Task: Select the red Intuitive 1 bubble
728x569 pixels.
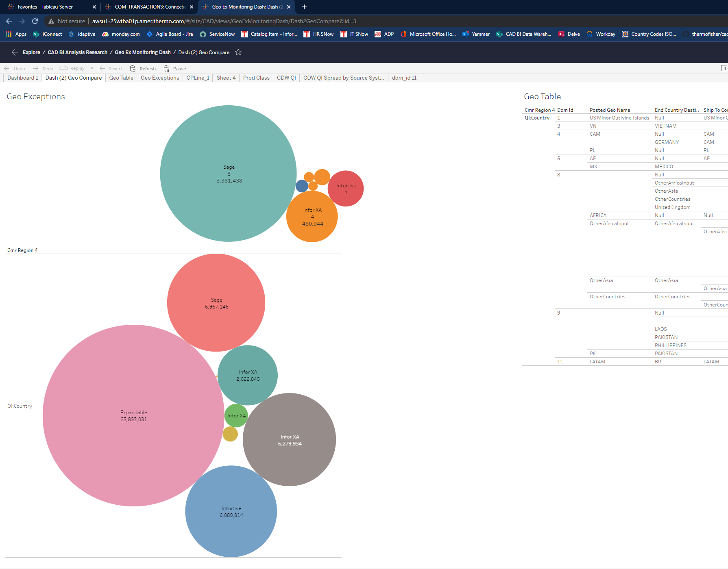Action: point(346,189)
